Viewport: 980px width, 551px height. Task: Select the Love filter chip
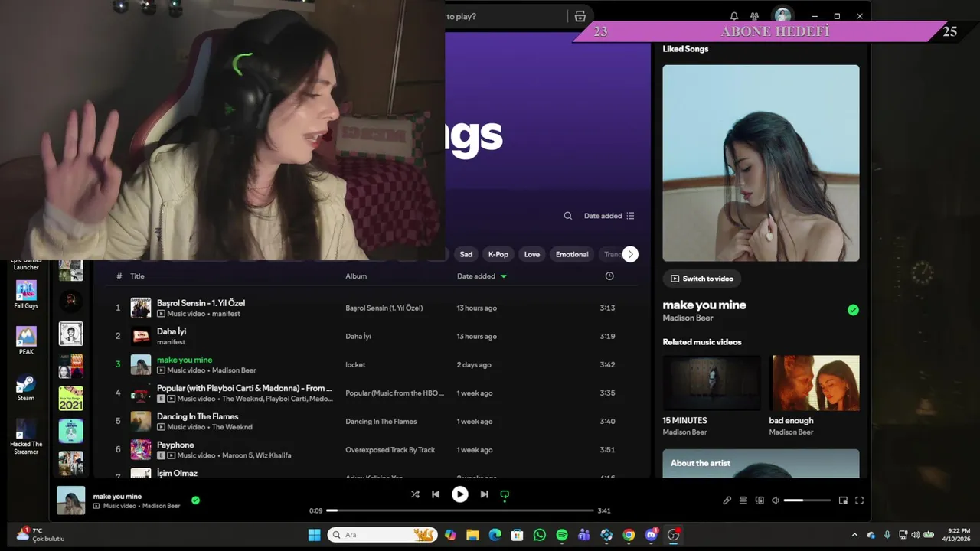click(532, 255)
